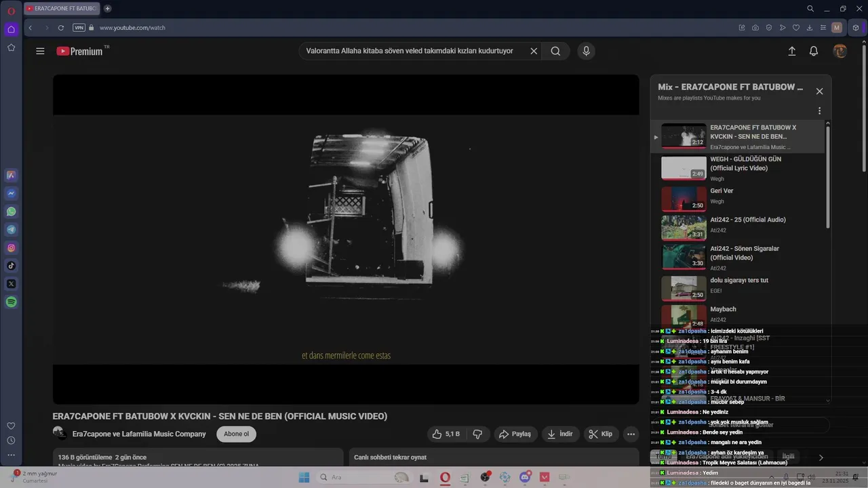Open YouTube notifications bell
The height and width of the screenshot is (488, 868).
click(814, 51)
